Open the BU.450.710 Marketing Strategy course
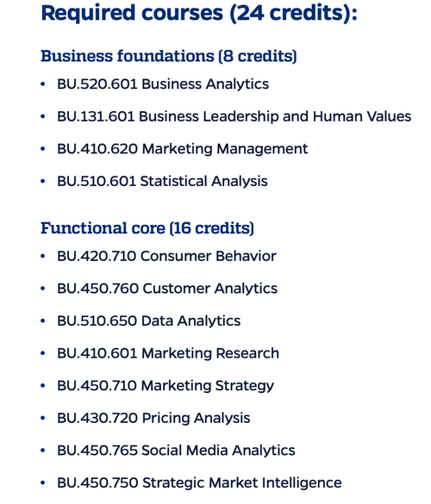Viewport: 431px width, 504px height. (166, 386)
